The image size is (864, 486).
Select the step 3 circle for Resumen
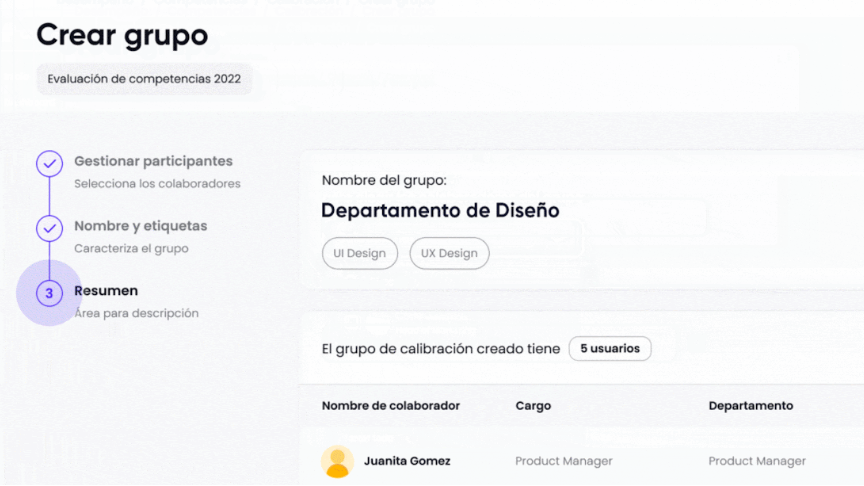click(49, 293)
